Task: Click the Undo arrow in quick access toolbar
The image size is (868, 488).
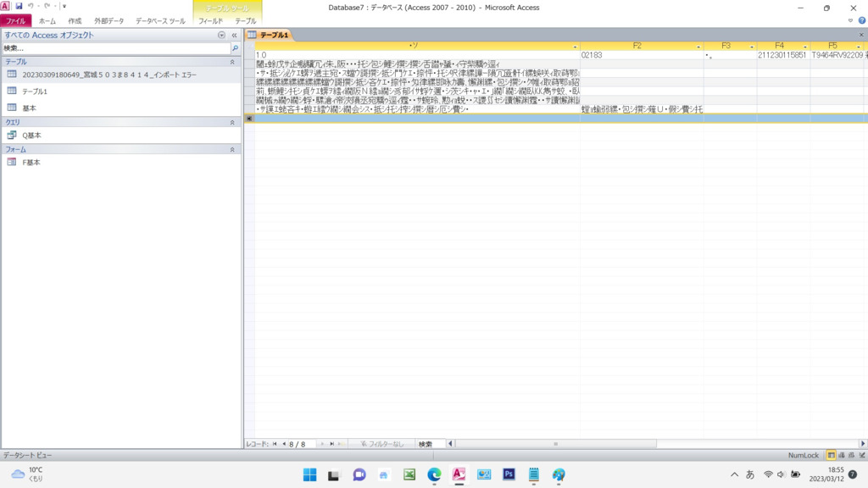Action: [31, 6]
